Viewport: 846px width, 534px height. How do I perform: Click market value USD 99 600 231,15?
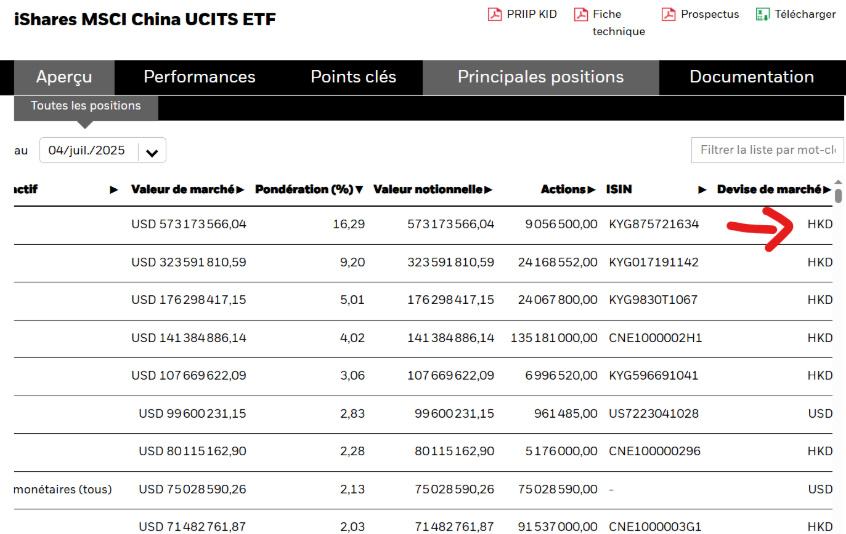click(192, 414)
